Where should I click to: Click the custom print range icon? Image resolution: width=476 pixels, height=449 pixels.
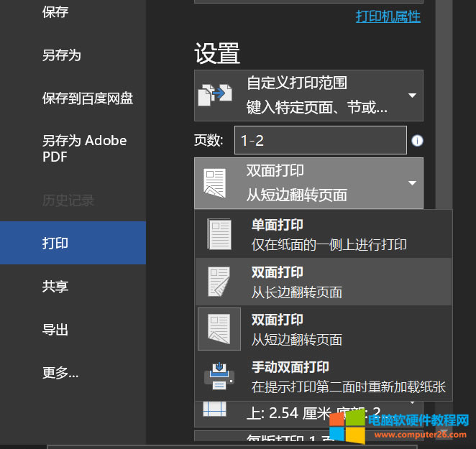point(215,96)
